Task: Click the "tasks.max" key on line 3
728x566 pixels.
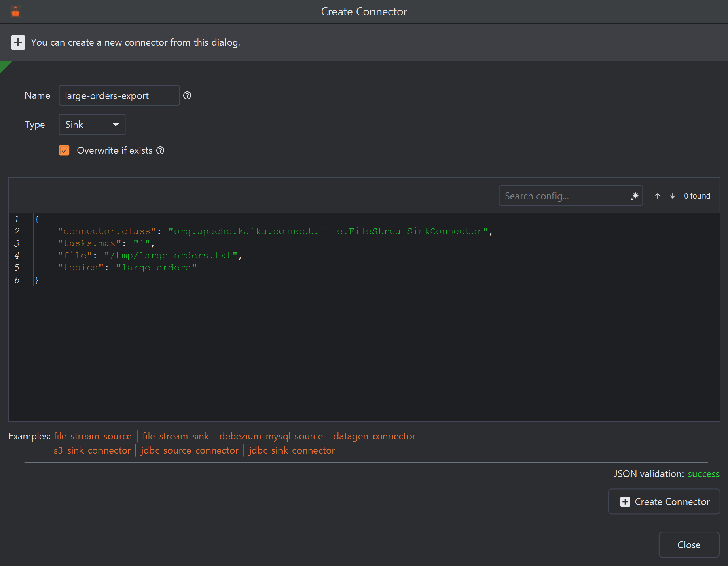Action: (x=89, y=243)
